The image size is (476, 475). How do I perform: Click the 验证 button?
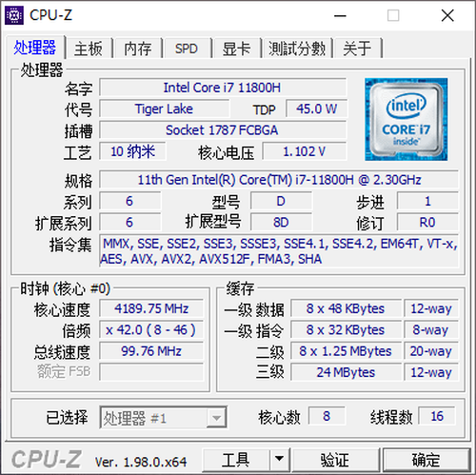point(336,460)
